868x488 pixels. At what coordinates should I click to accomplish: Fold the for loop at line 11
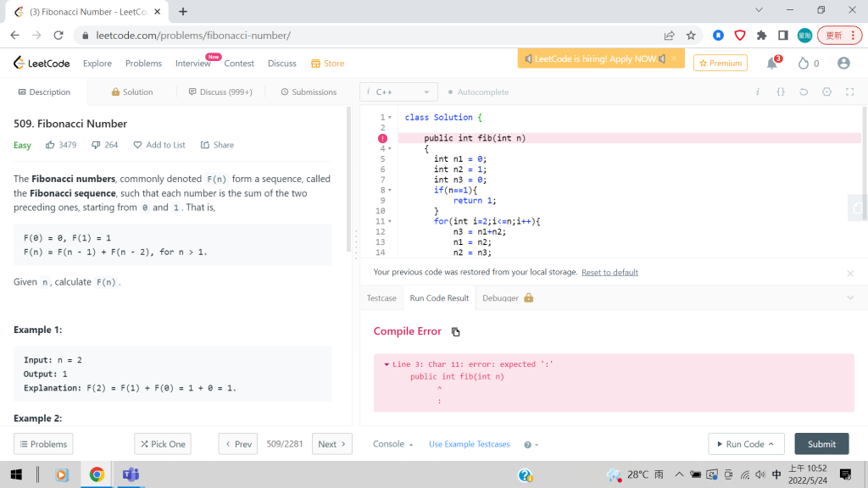pos(390,221)
